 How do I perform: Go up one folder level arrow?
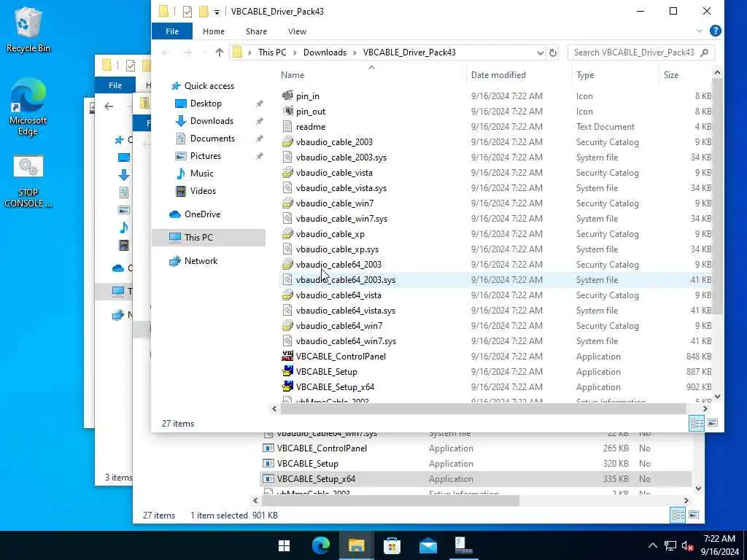coord(219,52)
